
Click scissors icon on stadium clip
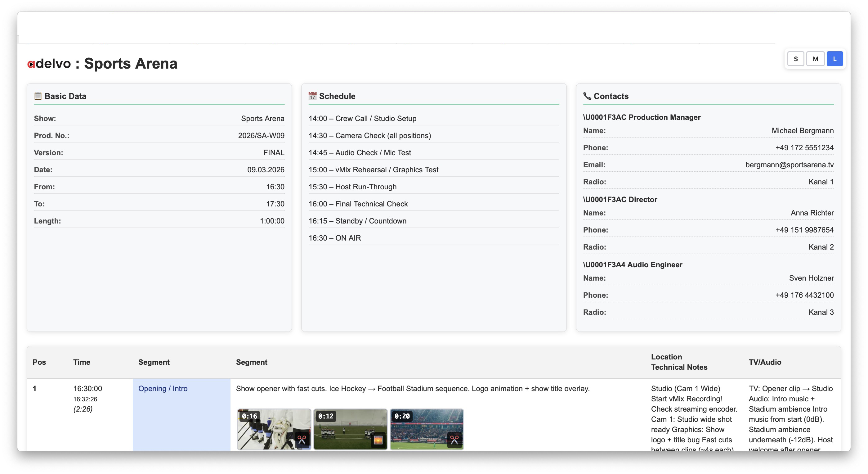coord(454,439)
